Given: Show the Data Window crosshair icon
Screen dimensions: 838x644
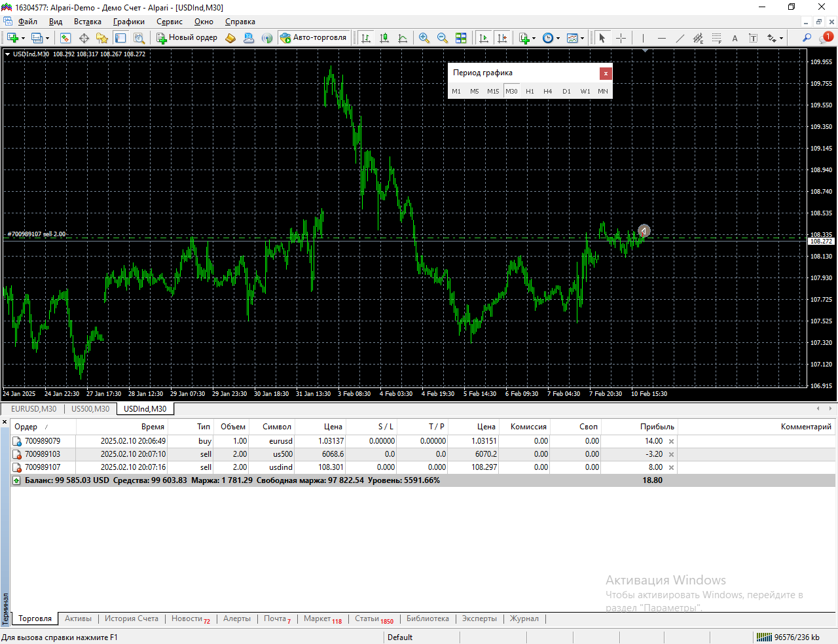Looking at the screenshot, I should pyautogui.click(x=84, y=38).
